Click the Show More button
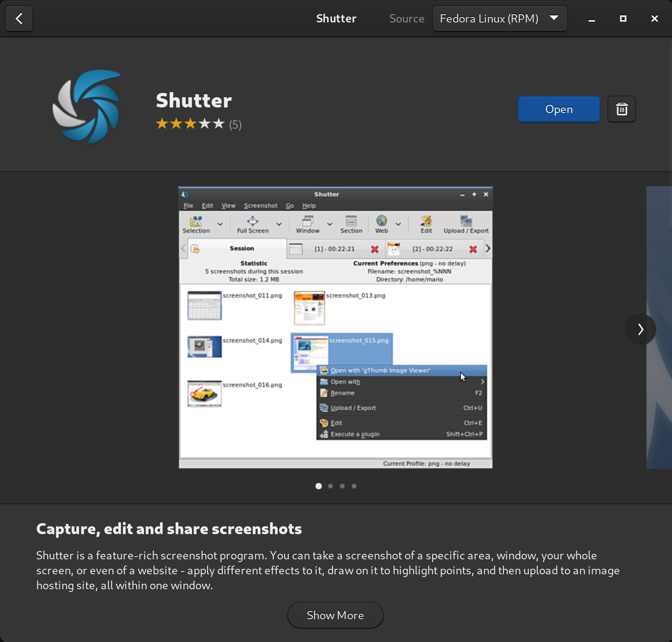 (335, 615)
